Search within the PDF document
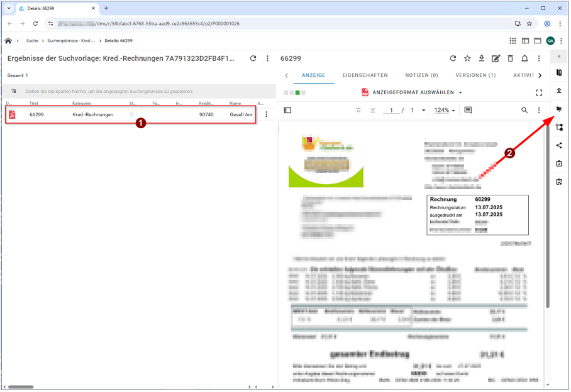Image resolution: width=571 pixels, height=392 pixels. click(x=524, y=110)
